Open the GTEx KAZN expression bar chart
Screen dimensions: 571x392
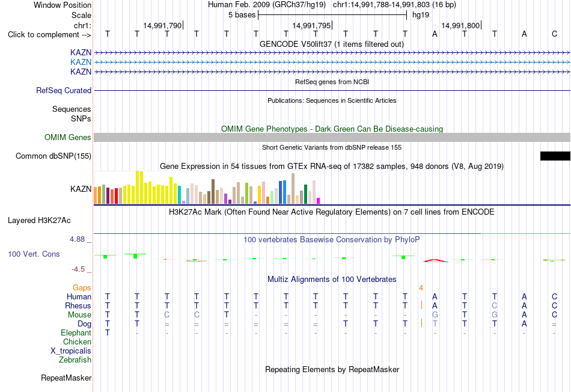[207, 188]
